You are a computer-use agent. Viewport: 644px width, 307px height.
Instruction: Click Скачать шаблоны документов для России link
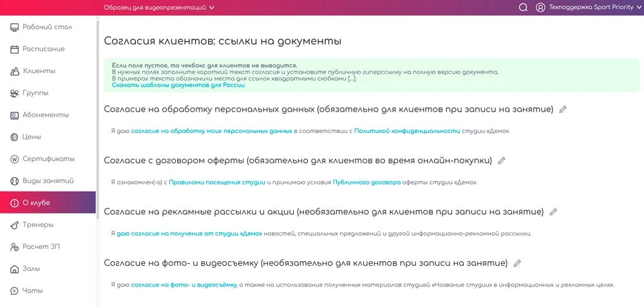(178, 86)
